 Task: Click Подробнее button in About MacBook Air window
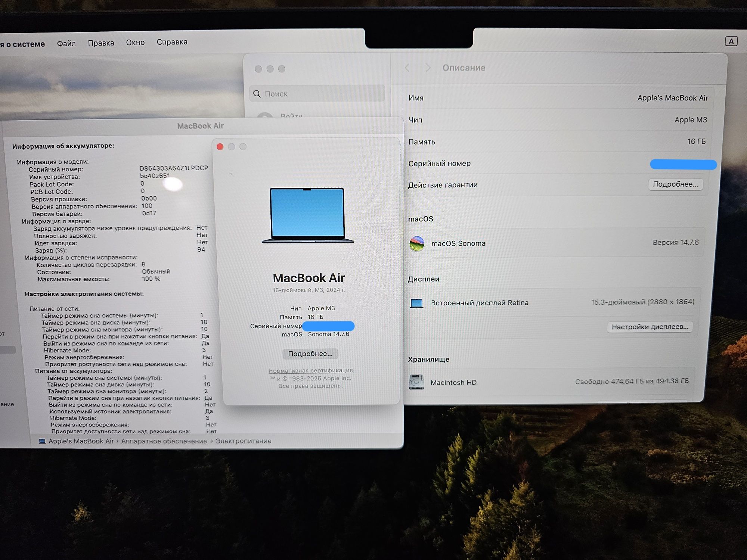tap(310, 354)
